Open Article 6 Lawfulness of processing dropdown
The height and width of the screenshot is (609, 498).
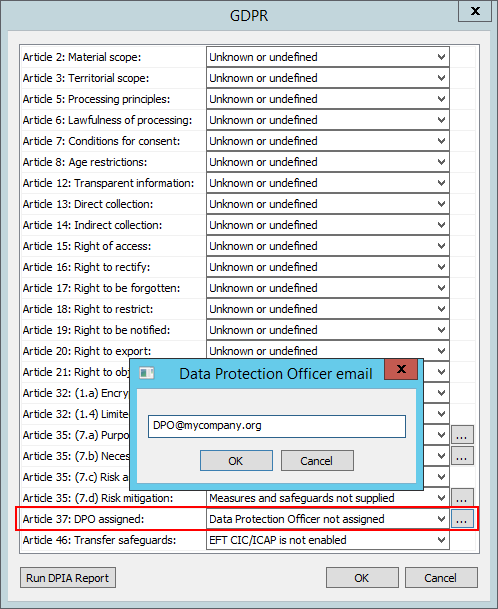[328, 120]
